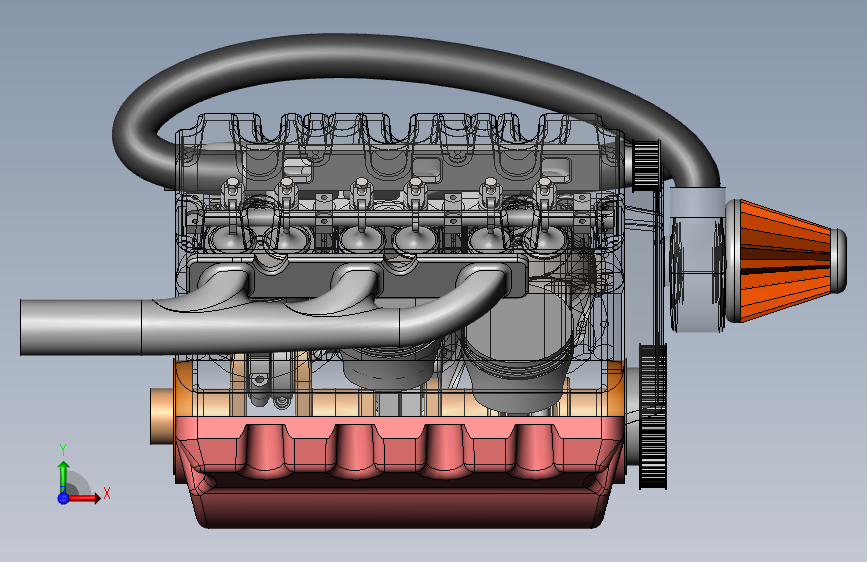Select the large lower toothed crank pulley
The width and height of the screenshot is (867, 562).
pyautogui.click(x=653, y=417)
